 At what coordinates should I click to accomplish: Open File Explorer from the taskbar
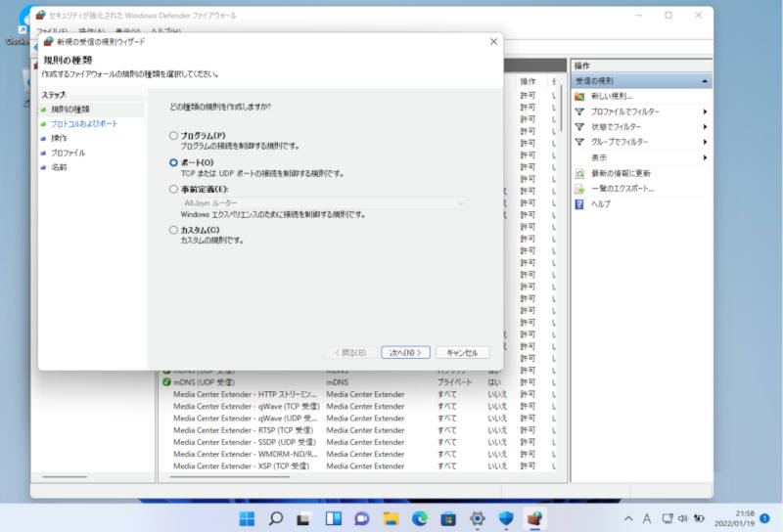click(x=391, y=519)
